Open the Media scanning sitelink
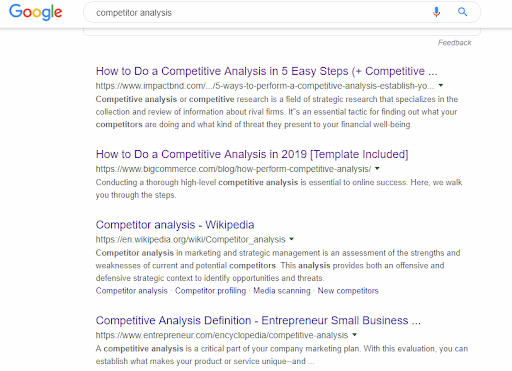 pyautogui.click(x=282, y=291)
